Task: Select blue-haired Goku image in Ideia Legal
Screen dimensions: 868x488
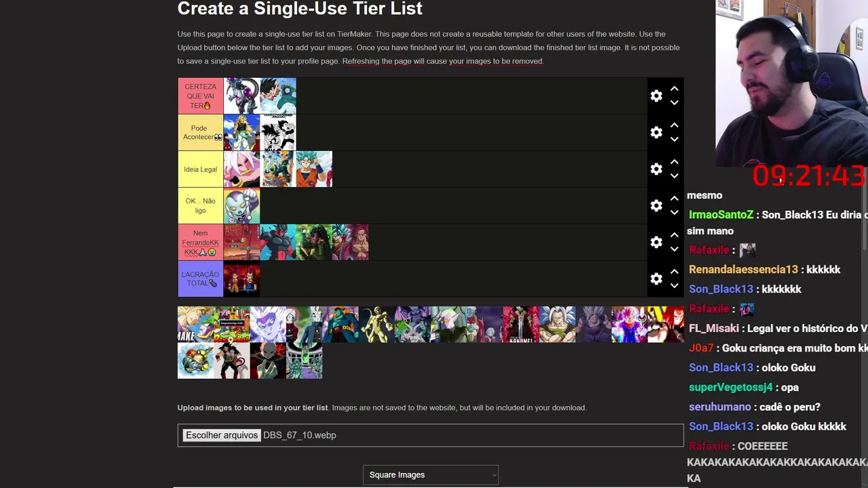Action: [x=314, y=169]
